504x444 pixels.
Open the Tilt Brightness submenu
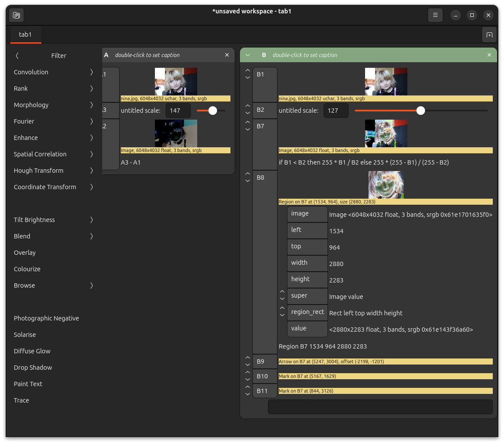54,220
